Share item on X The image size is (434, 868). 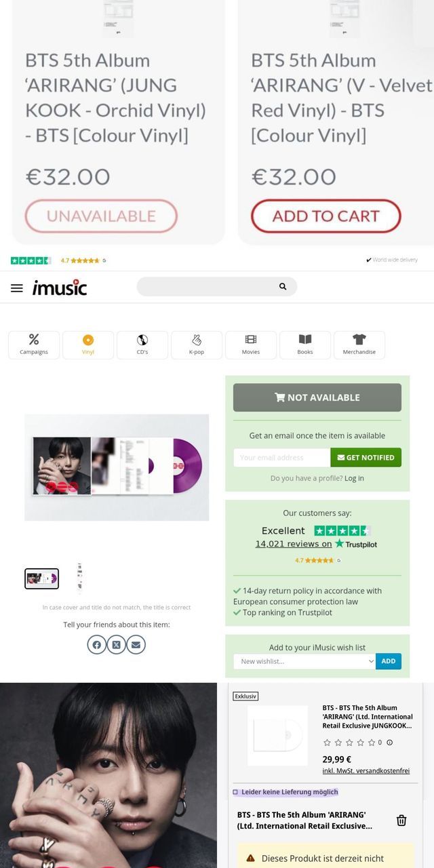tap(117, 644)
